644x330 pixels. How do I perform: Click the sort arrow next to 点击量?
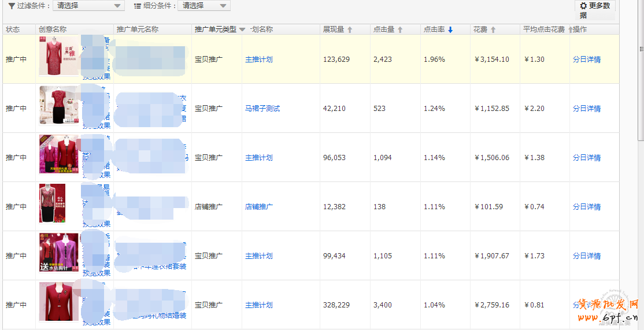400,30
